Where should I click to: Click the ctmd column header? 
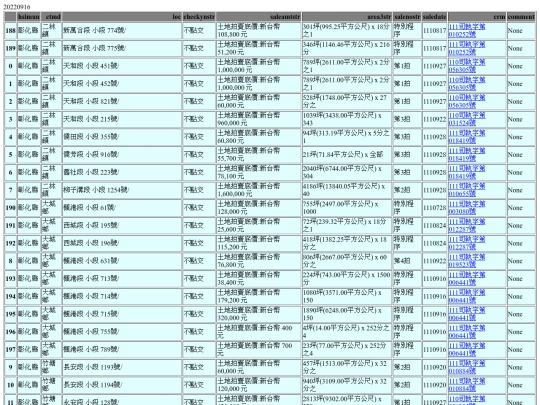point(51,17)
